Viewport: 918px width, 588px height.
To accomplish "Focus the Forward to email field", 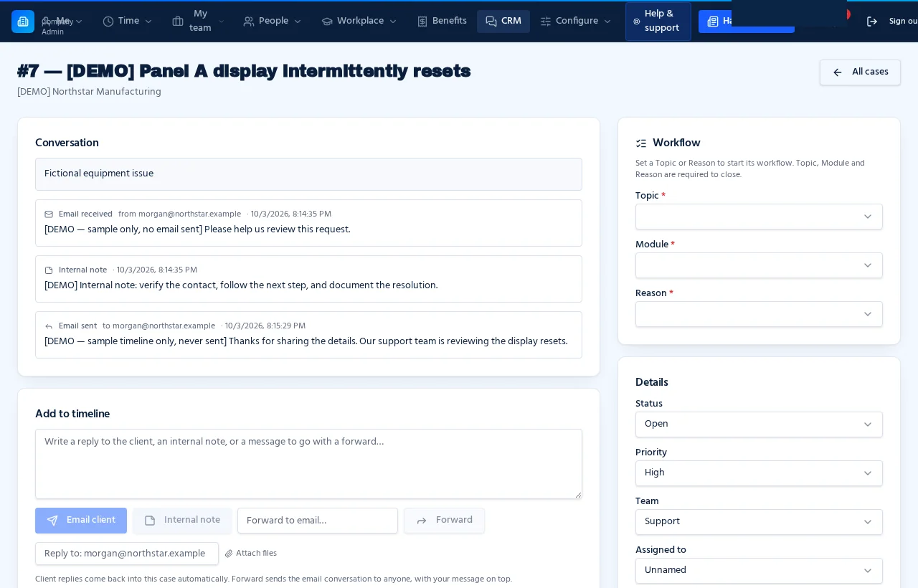I will [x=318, y=521].
